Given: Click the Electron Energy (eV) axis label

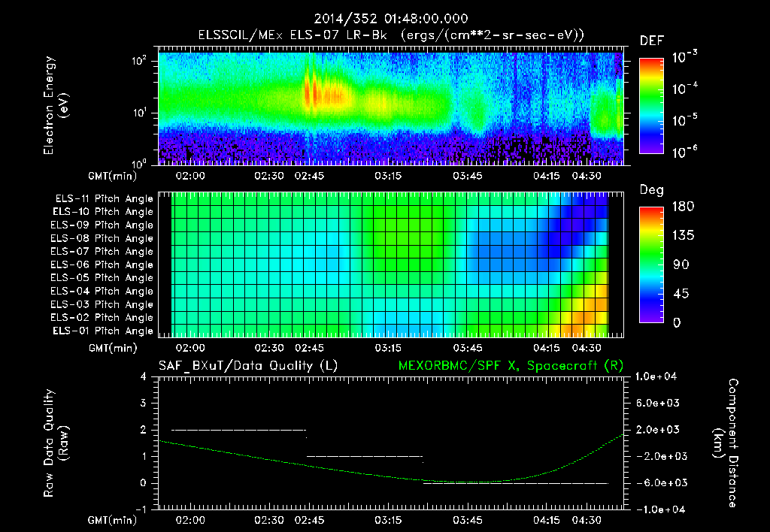Looking at the screenshot, I should pos(56,105).
